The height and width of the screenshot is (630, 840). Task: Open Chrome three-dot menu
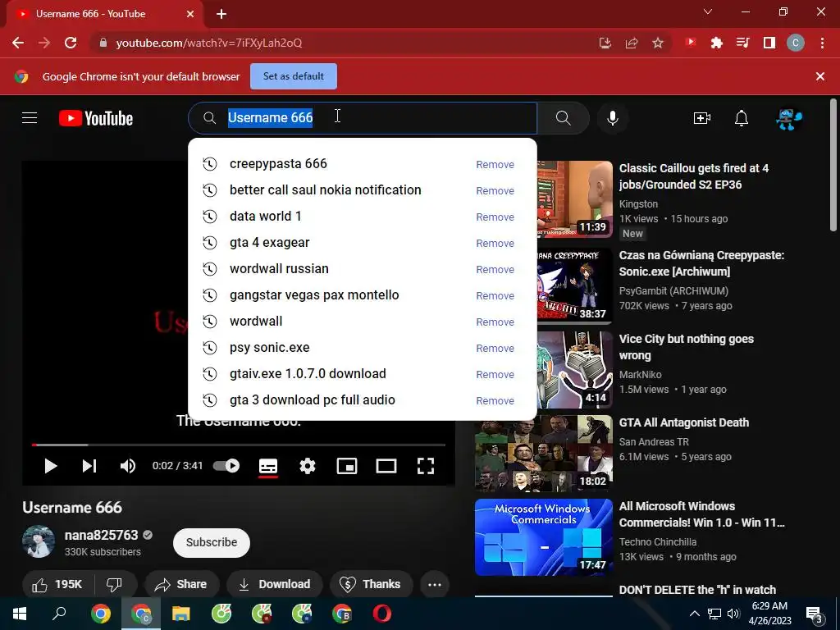(822, 43)
